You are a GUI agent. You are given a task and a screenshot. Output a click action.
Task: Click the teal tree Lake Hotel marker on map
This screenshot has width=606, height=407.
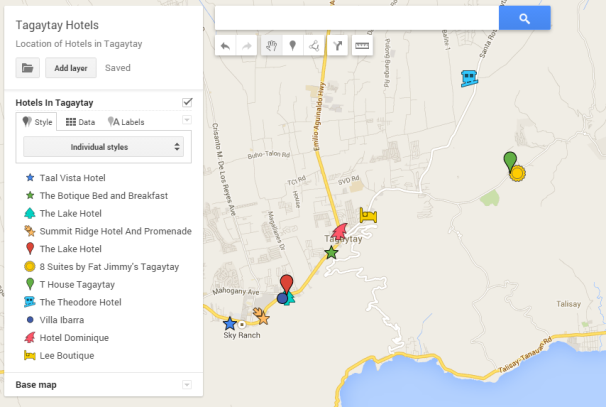290,299
